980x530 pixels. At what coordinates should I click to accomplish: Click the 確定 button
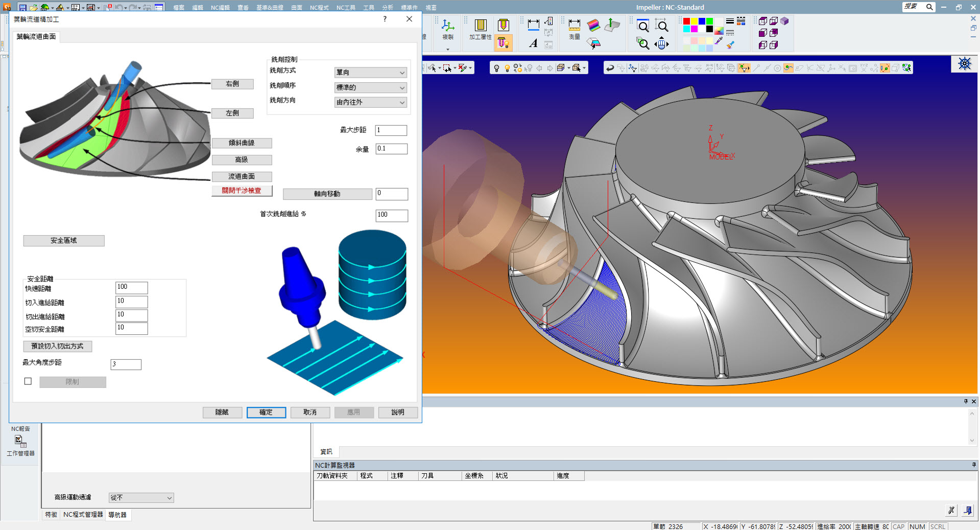coord(266,412)
